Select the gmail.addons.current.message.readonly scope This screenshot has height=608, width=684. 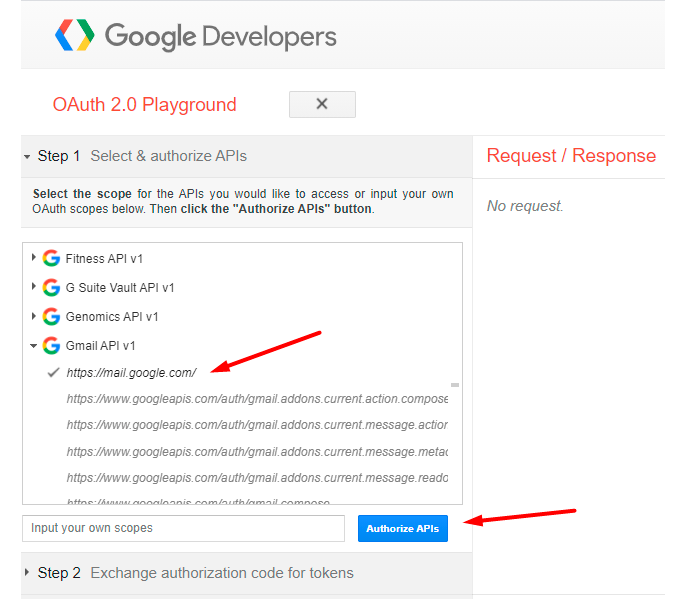click(x=257, y=478)
